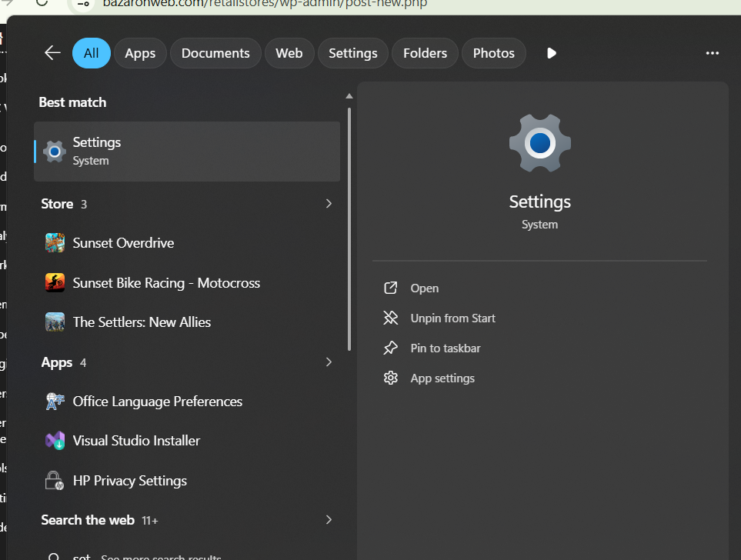Expand the Apps results chevron
The width and height of the screenshot is (741, 560).
[329, 362]
